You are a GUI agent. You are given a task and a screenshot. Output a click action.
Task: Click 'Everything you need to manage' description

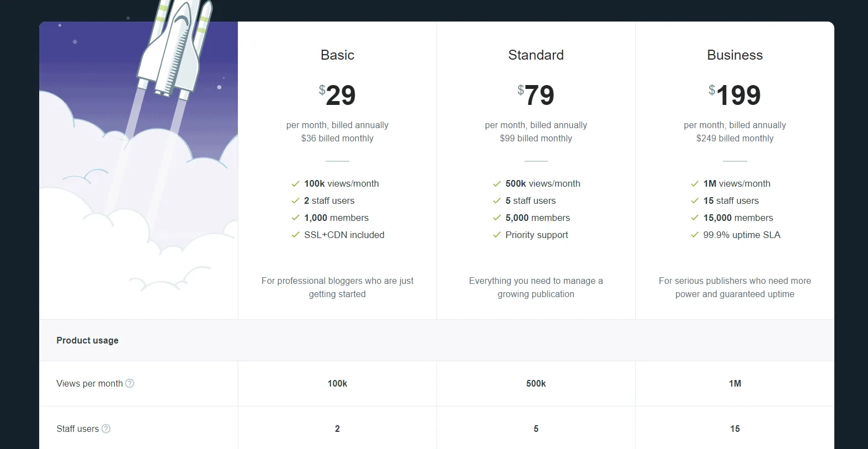click(x=536, y=288)
